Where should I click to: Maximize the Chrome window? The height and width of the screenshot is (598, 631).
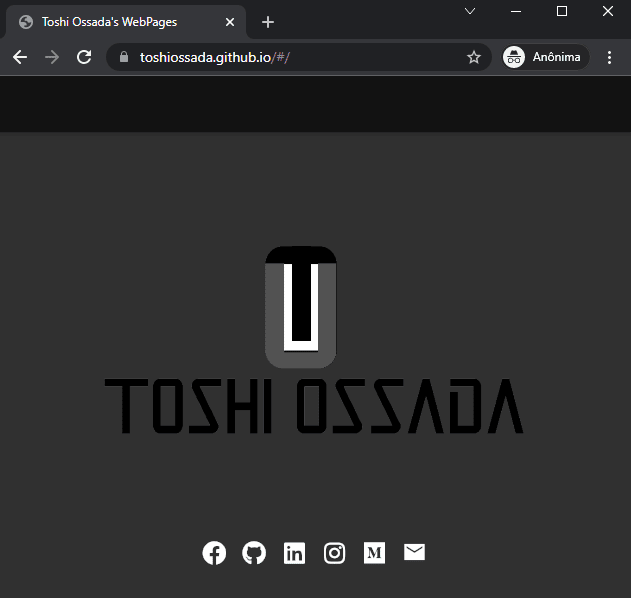click(x=562, y=11)
